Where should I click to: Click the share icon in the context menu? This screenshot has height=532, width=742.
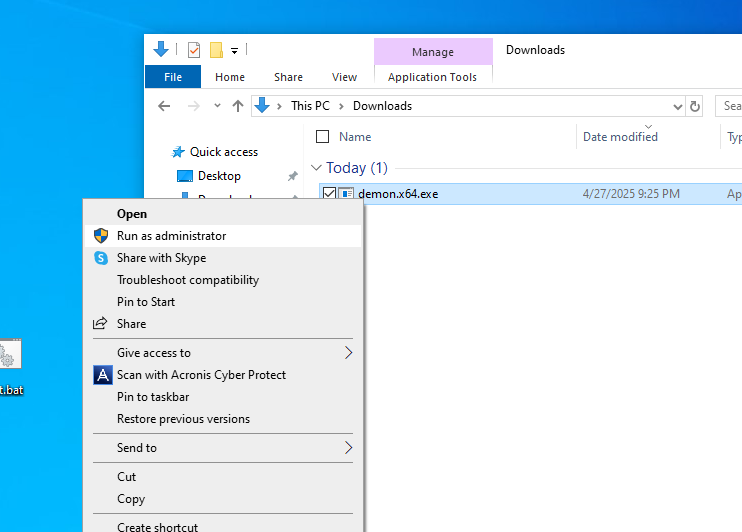click(x=101, y=324)
